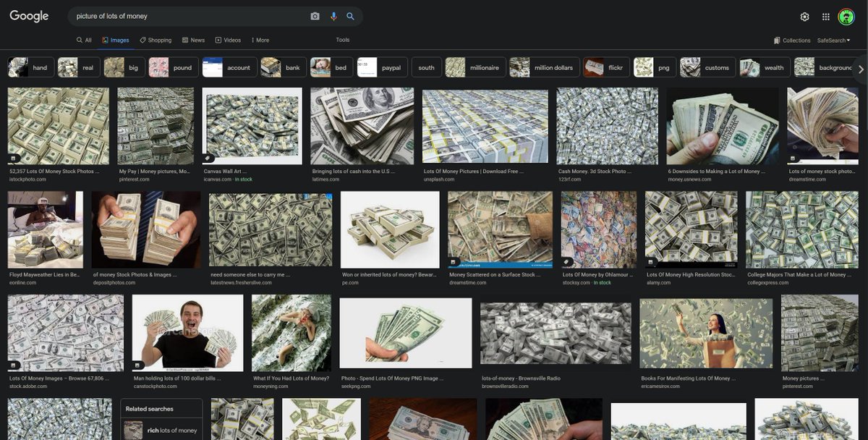Open the Canvas Wall Art icanvas.com image
The height and width of the screenshot is (440, 868).
(x=252, y=126)
